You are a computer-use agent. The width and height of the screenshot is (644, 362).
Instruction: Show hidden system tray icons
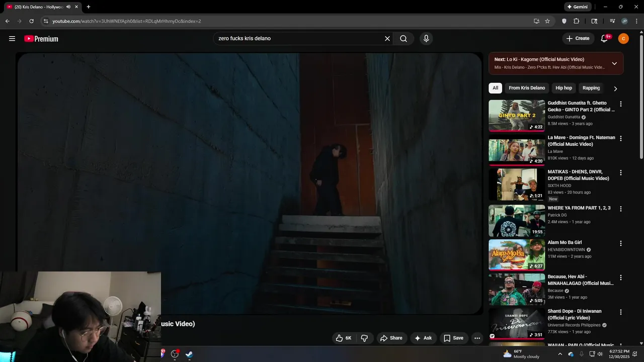[x=560, y=354]
